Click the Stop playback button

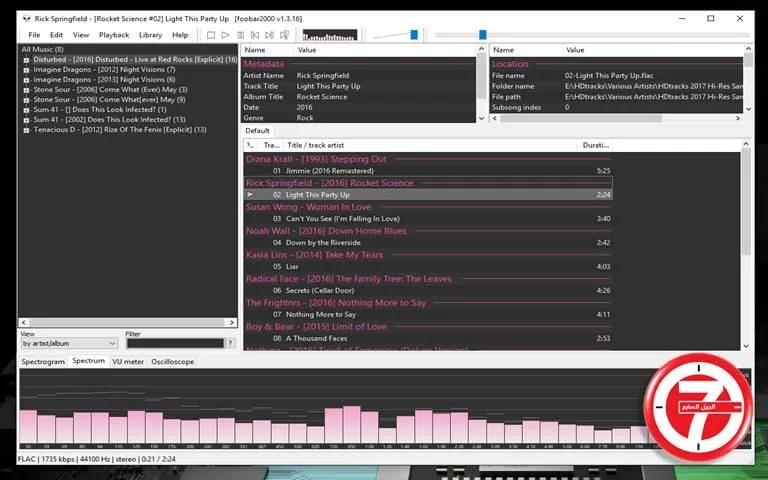211,35
